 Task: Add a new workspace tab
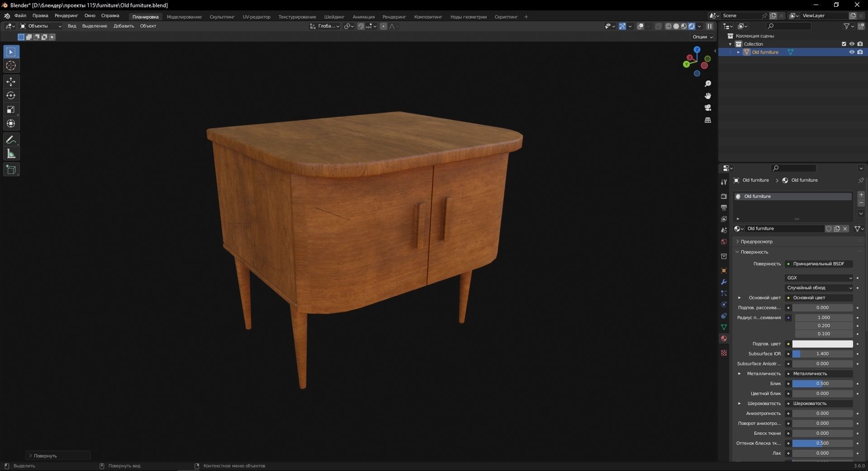[x=526, y=17]
